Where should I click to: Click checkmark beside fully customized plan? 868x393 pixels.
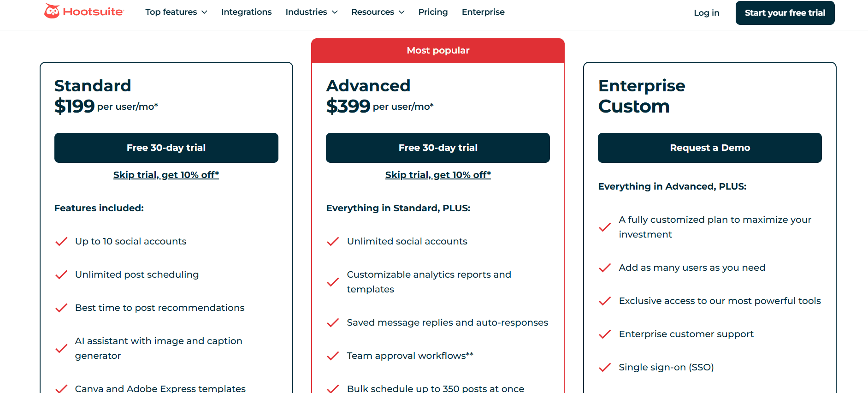coord(605,227)
